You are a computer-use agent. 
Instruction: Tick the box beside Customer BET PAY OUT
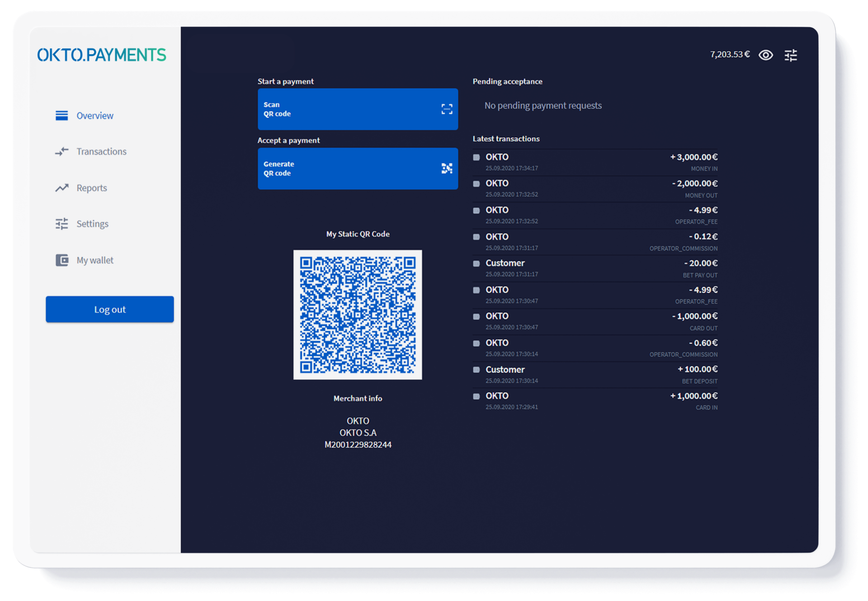pos(476,263)
